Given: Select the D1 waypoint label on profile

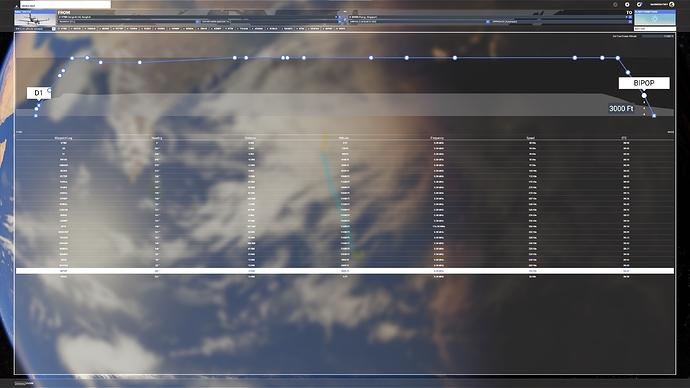Looking at the screenshot, I should click(x=39, y=93).
